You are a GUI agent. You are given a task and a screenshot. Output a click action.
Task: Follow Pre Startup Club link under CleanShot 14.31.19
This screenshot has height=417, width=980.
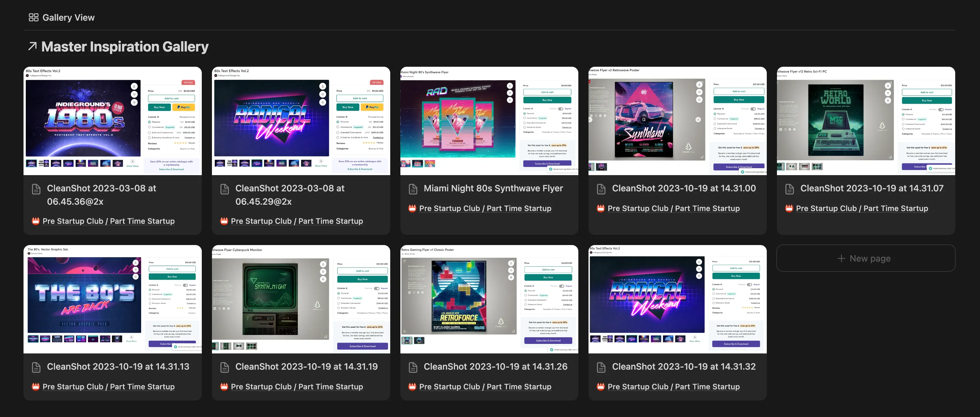tap(297, 386)
